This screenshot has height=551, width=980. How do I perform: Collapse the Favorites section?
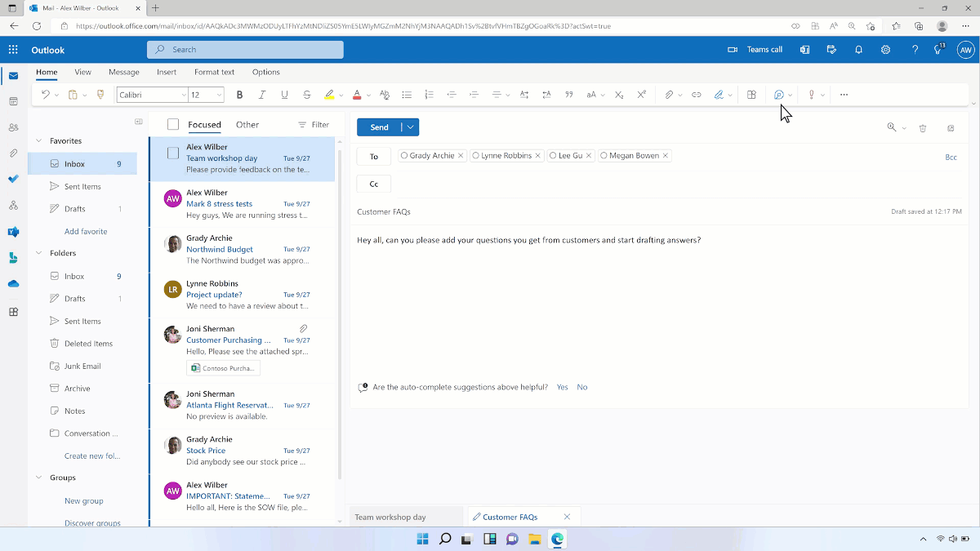[x=38, y=140]
